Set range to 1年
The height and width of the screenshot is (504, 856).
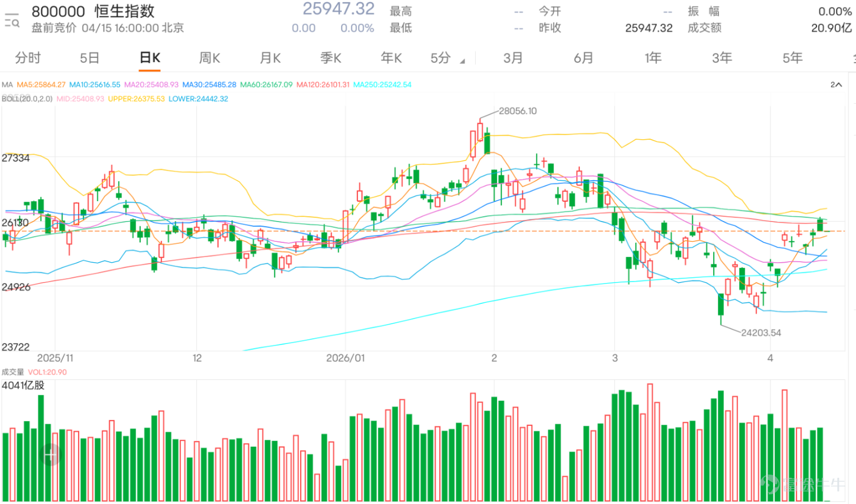click(653, 58)
